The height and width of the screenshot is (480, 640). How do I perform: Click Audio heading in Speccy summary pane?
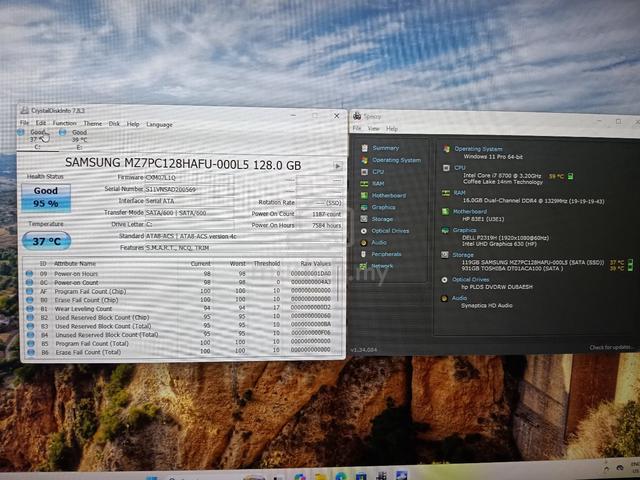459,298
